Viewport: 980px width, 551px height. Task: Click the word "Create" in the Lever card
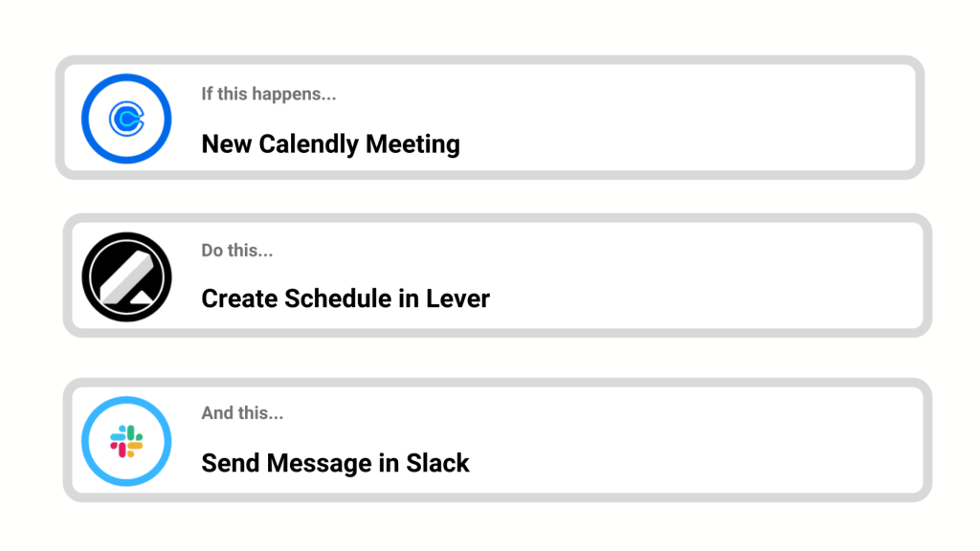[240, 298]
